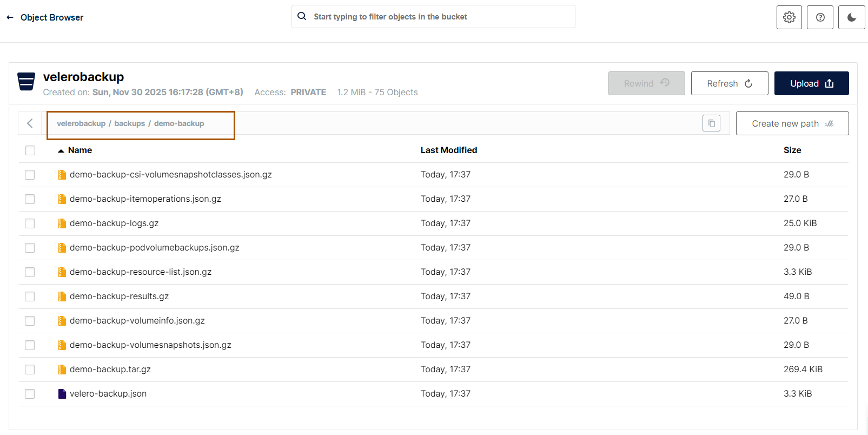This screenshot has width=868, height=435.
Task: Click the velero-backup.json file icon
Action: 62,394
